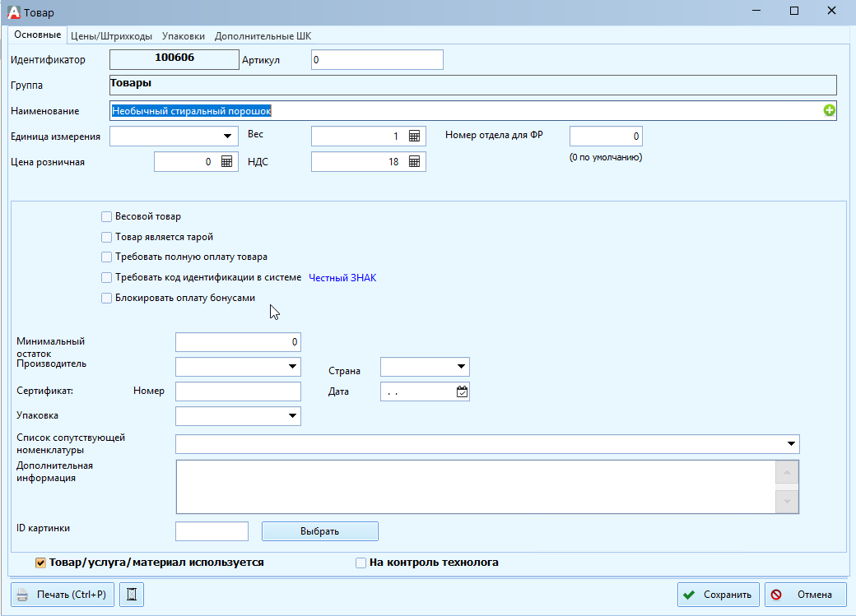Image resolution: width=856 pixels, height=616 pixels.
Task: Click Дополнительная информация text area
Action: click(x=476, y=487)
